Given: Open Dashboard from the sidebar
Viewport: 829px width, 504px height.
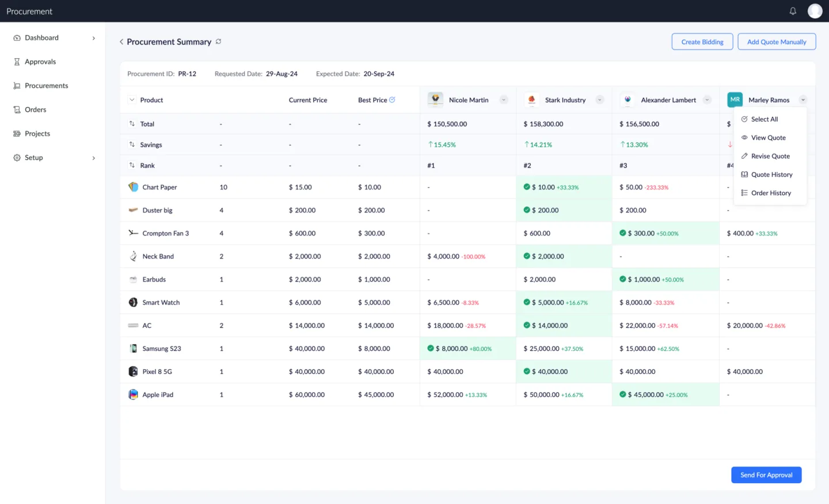Looking at the screenshot, I should tap(41, 37).
